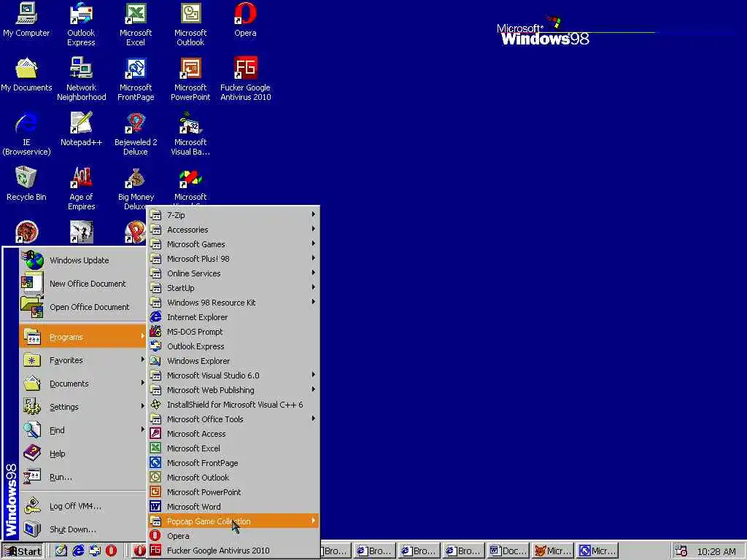This screenshot has height=560, width=747.
Task: Expand Windows 98 Resource Kit folder
Action: pos(233,303)
